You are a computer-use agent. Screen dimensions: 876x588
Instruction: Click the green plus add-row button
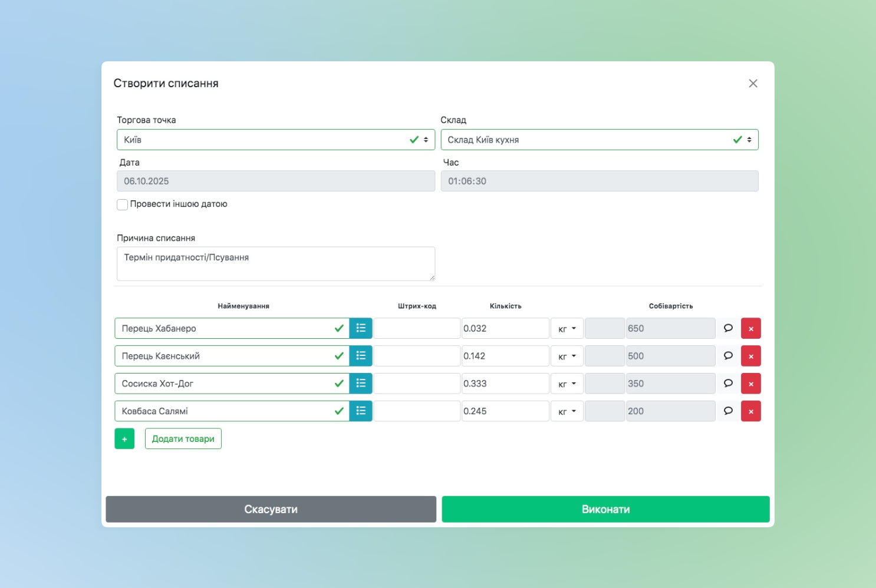pyautogui.click(x=124, y=439)
